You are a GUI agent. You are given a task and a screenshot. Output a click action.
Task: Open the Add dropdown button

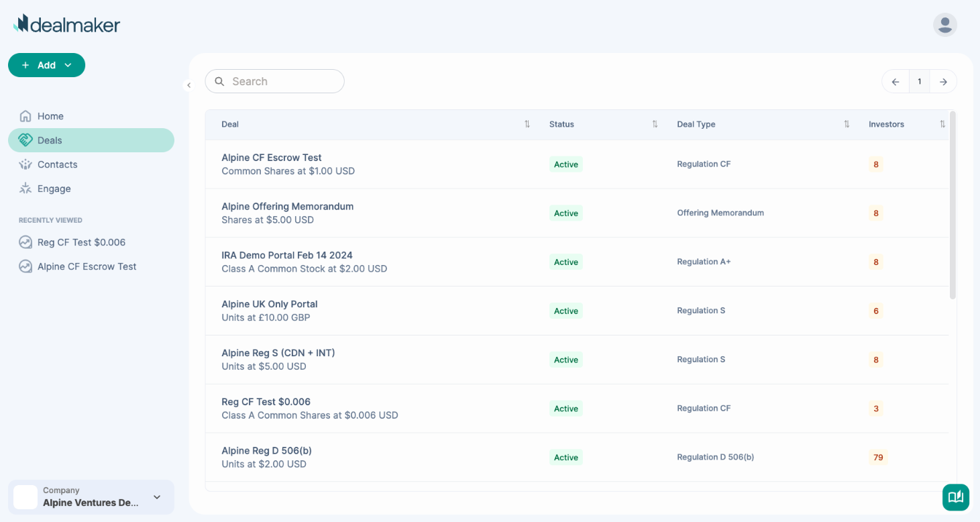point(46,65)
